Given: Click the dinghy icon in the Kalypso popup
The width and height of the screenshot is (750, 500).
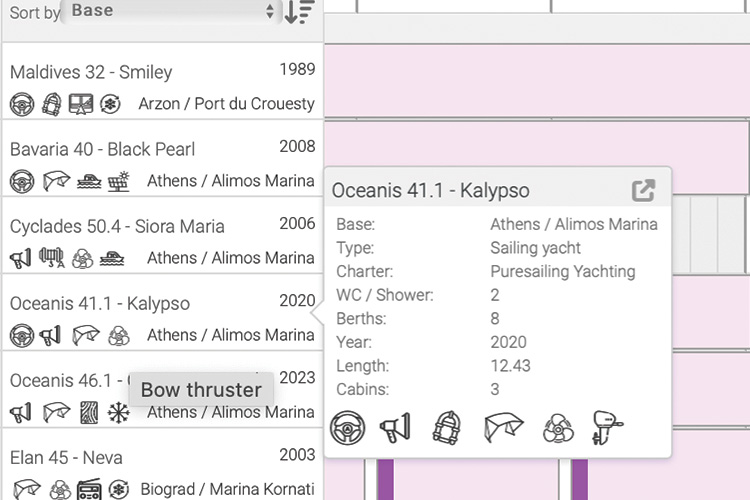Looking at the screenshot, I should [x=446, y=428].
